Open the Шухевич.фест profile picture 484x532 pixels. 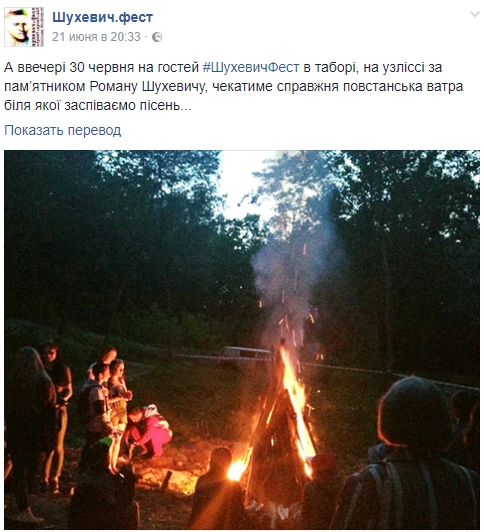pyautogui.click(x=24, y=27)
